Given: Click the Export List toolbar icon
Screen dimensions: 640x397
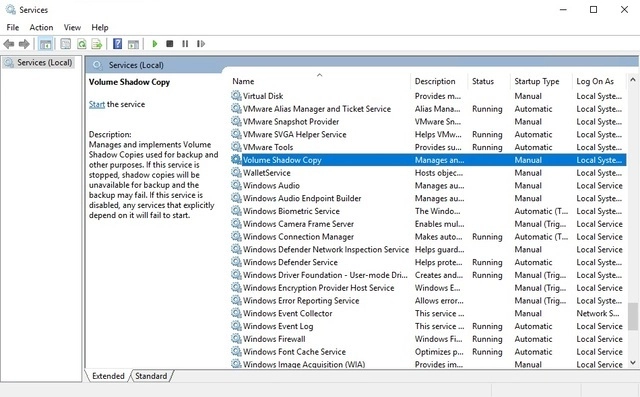Looking at the screenshot, I should (97, 44).
